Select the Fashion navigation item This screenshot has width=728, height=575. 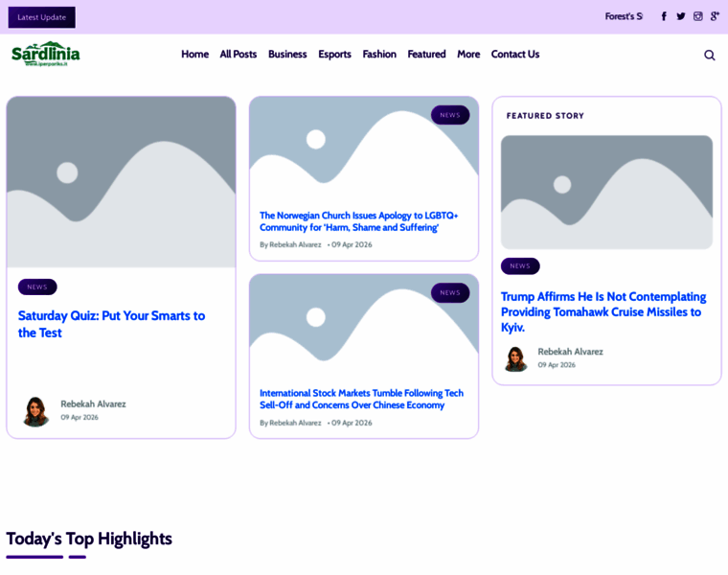pos(379,55)
